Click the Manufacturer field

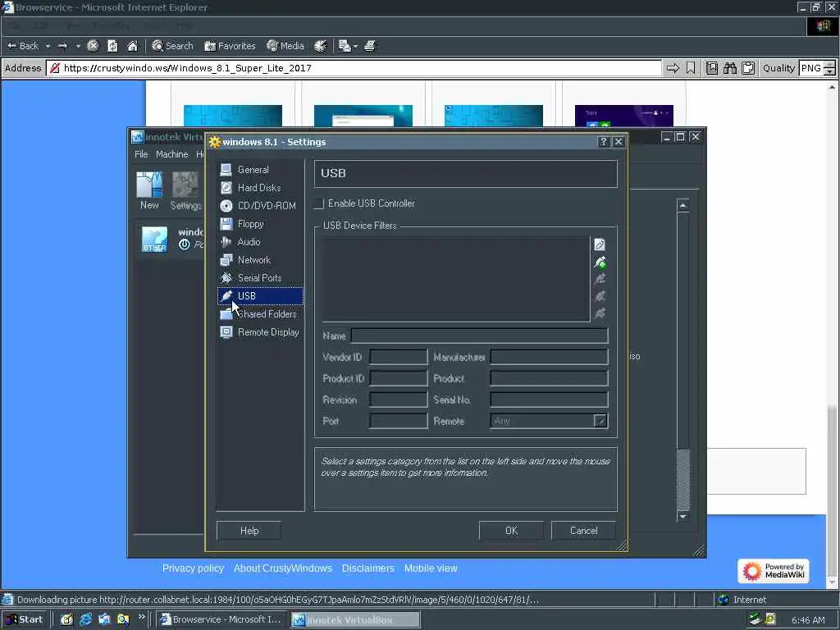[x=549, y=357]
